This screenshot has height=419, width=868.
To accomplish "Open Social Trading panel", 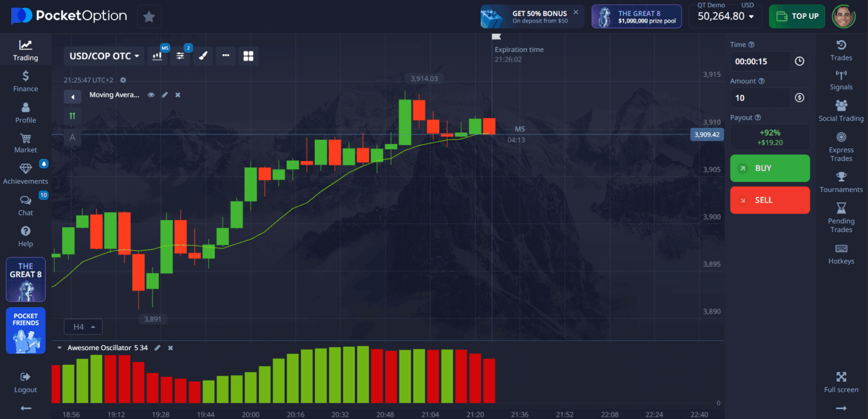I will pos(841,110).
